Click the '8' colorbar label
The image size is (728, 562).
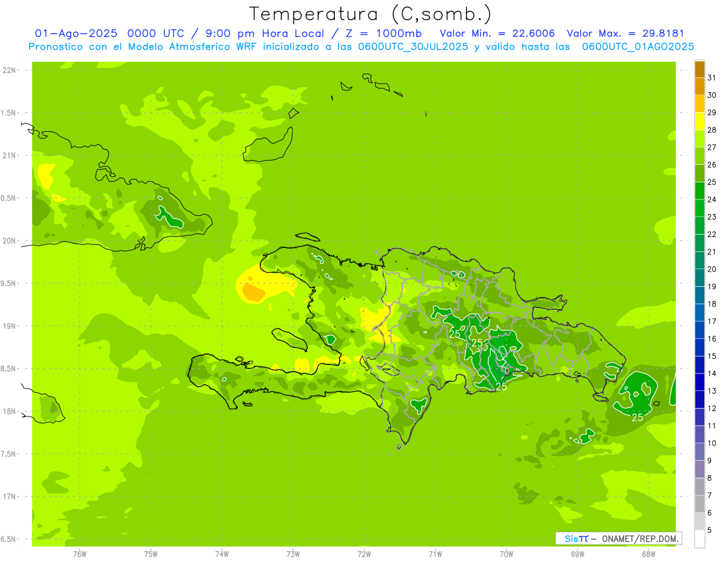point(710,478)
